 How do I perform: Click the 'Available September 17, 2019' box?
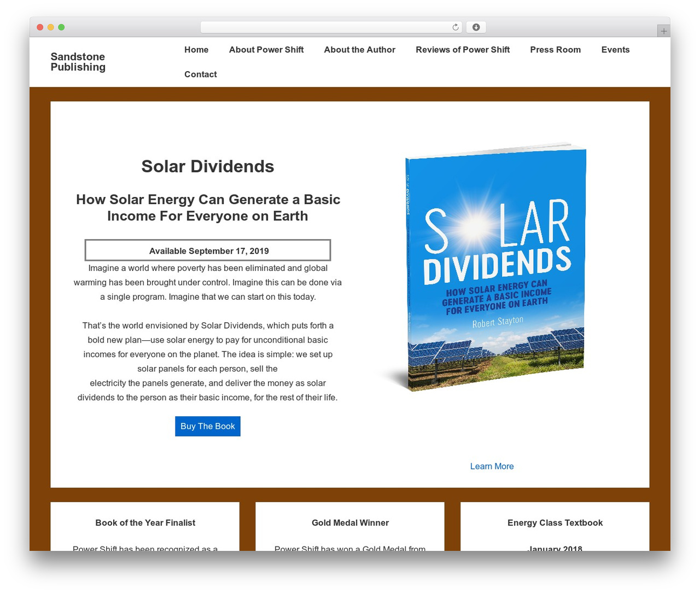pos(208,250)
